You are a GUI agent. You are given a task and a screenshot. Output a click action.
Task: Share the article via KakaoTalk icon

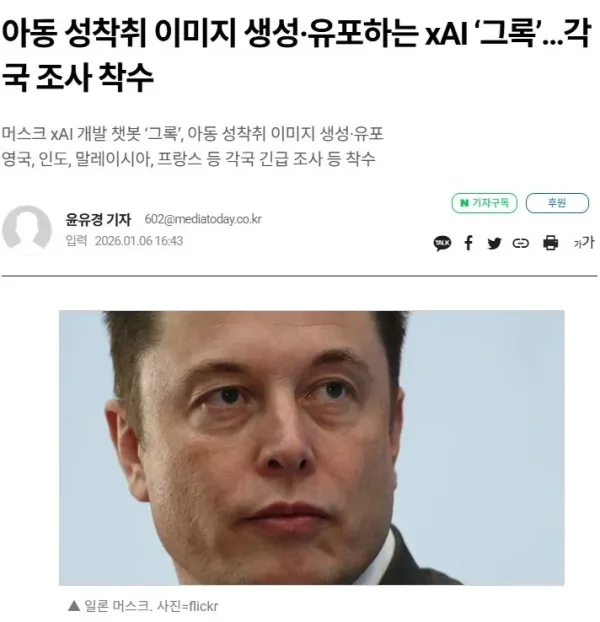pos(442,243)
